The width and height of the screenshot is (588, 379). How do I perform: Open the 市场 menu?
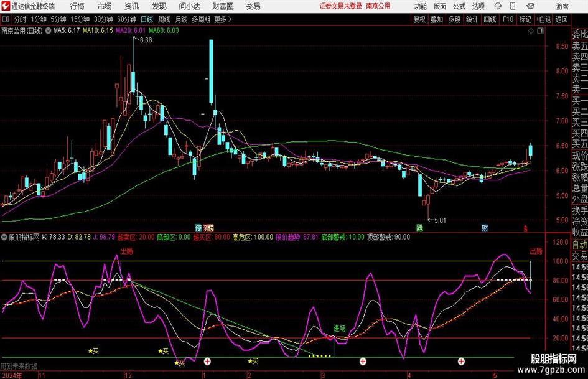(105, 6)
